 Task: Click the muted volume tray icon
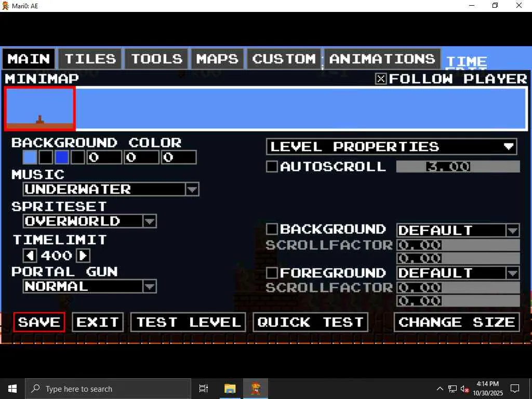(464, 389)
